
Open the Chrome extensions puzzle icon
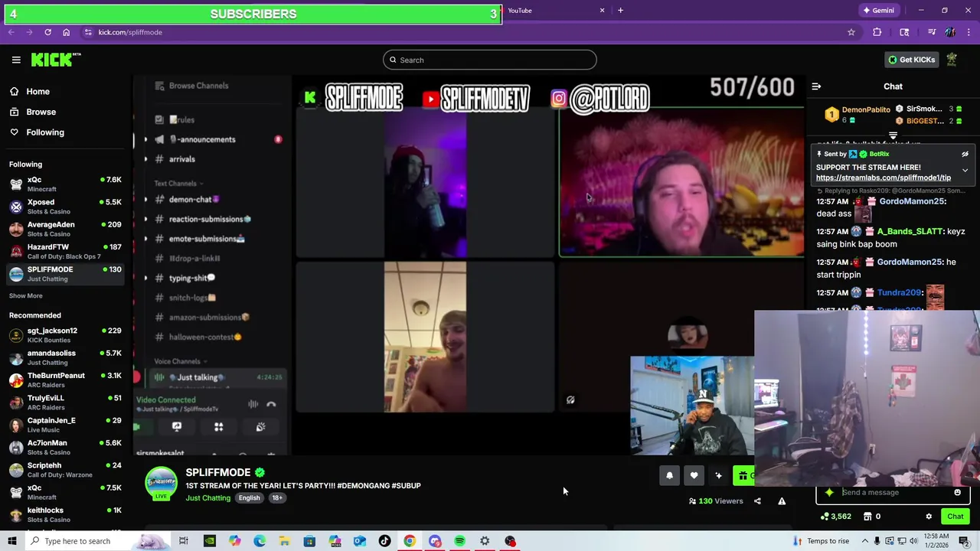pos(877,32)
